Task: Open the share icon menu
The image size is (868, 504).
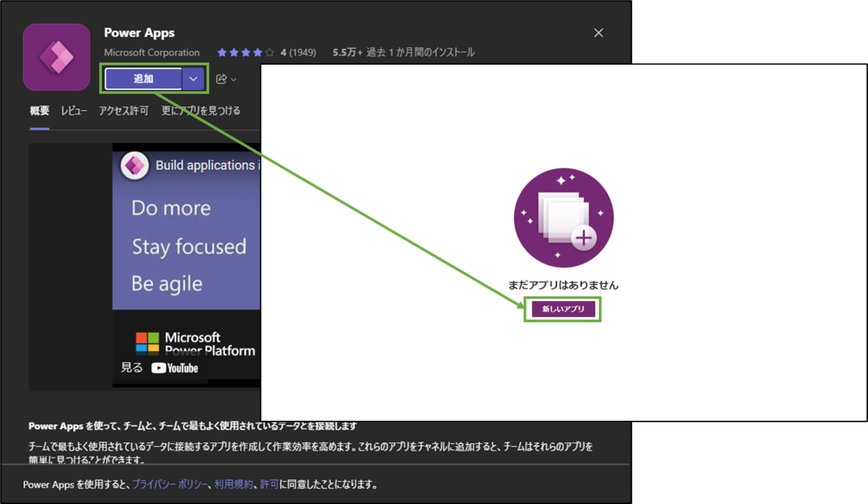Action: 226,79
